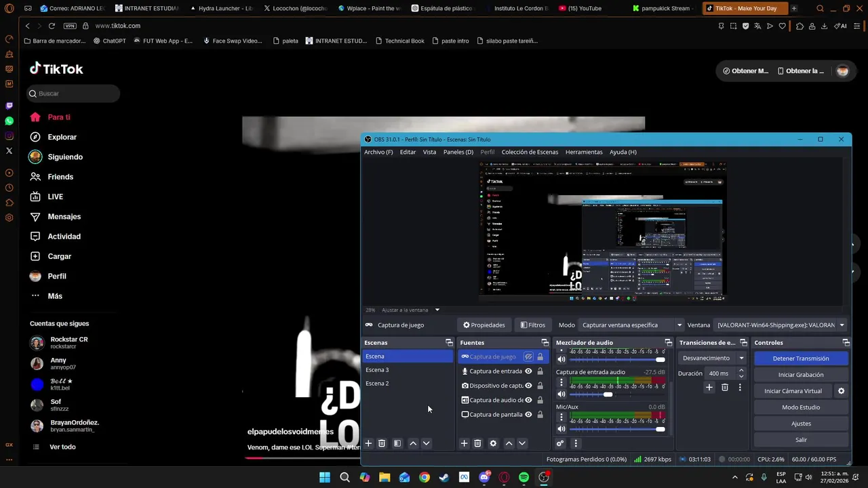
Task: Open the Vista menu in OBS
Action: 430,152
